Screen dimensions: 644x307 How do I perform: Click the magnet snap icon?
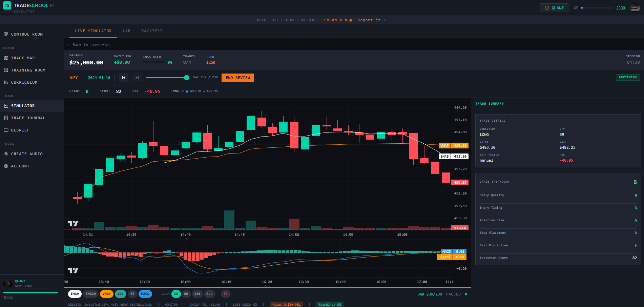coord(226,294)
